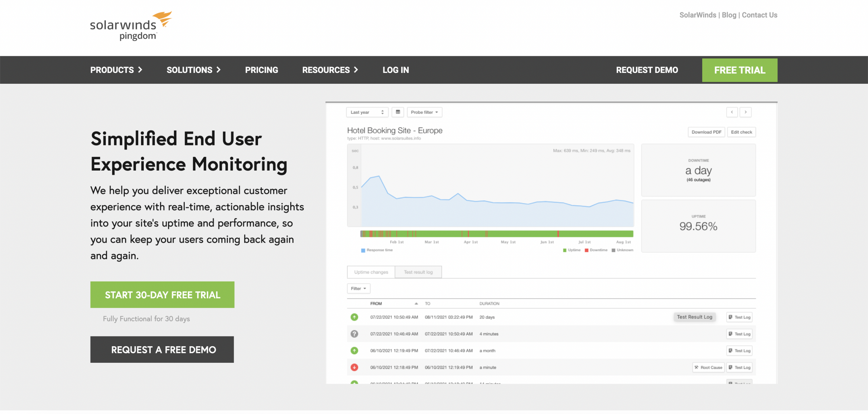868x414 pixels.
Task: Open the Contact Us link
Action: point(759,15)
